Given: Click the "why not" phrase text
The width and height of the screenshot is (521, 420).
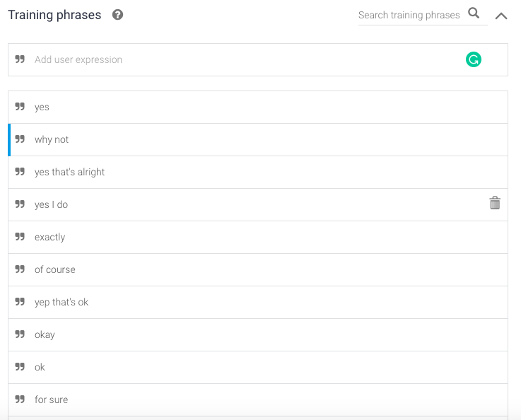Looking at the screenshot, I should click(x=52, y=139).
